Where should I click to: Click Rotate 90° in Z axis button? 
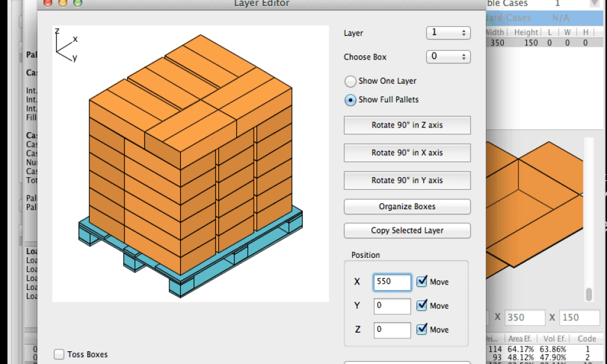click(407, 126)
